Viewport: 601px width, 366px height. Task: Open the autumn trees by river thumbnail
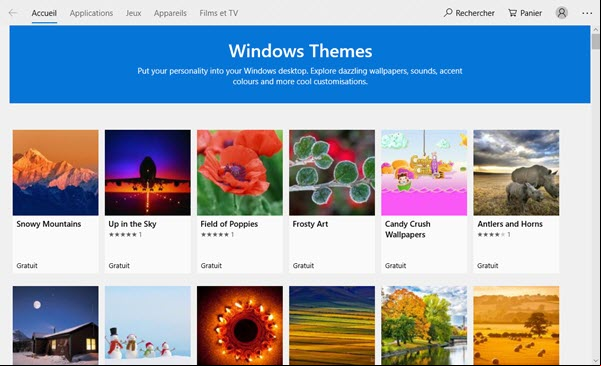[424, 325]
